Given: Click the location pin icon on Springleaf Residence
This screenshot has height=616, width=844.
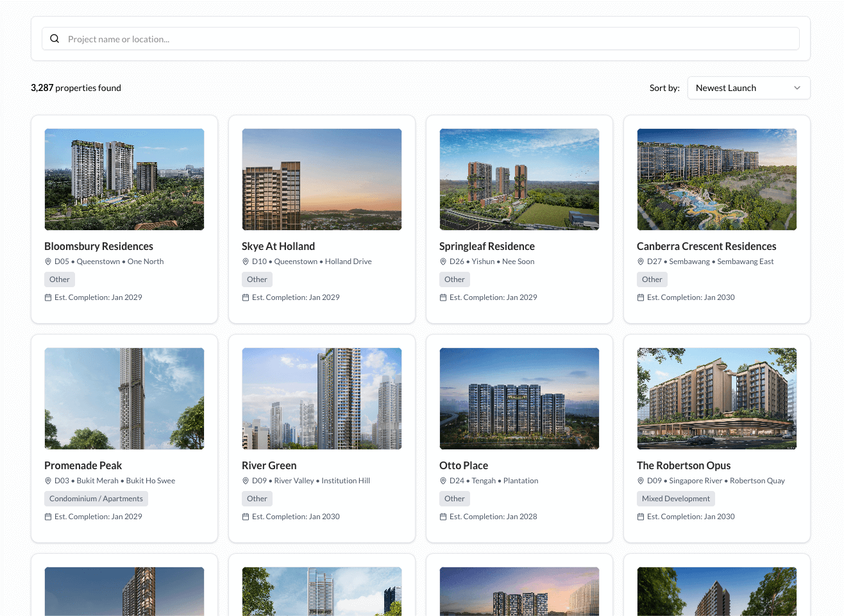Looking at the screenshot, I should click(x=443, y=262).
